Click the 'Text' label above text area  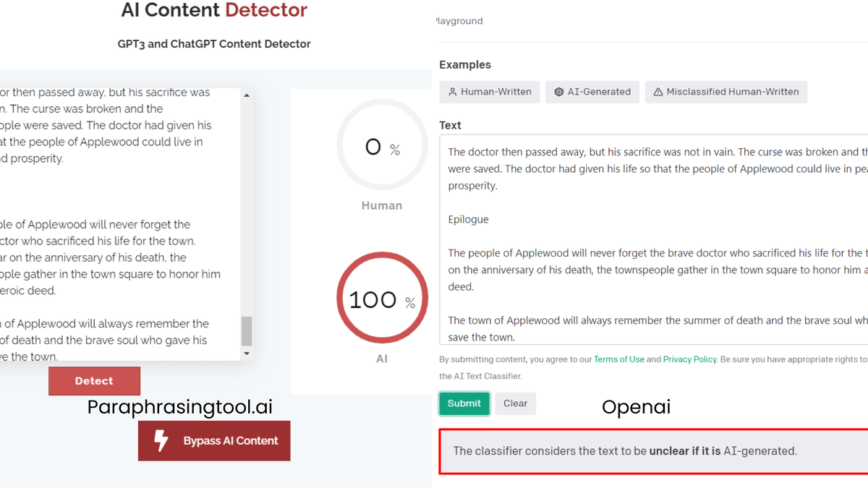[450, 125]
